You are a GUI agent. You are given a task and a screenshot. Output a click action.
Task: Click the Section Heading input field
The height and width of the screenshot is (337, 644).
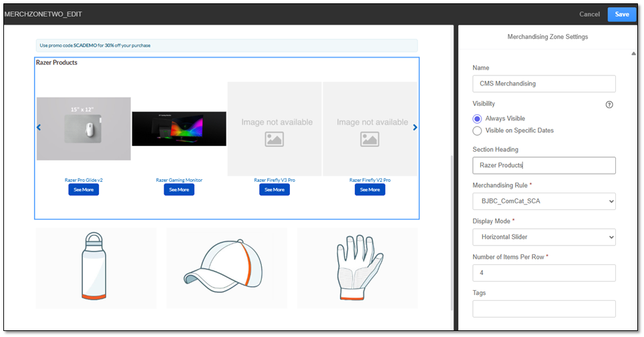[544, 165]
